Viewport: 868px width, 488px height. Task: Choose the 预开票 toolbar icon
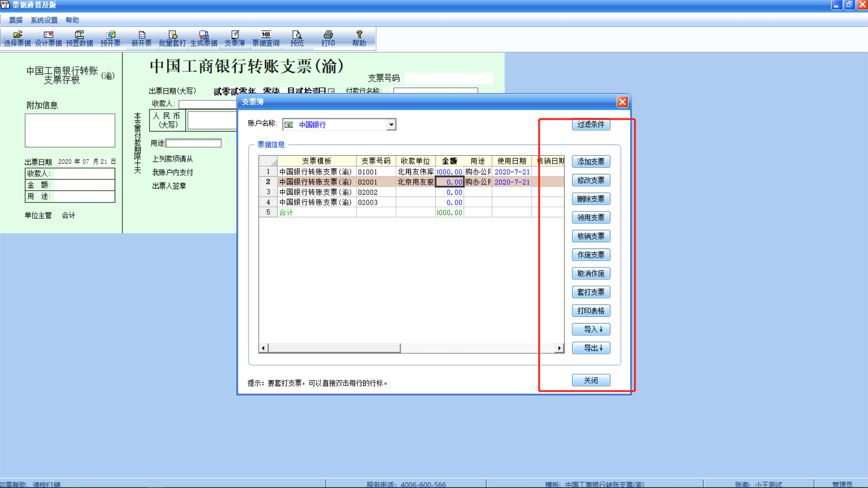pyautogui.click(x=111, y=38)
